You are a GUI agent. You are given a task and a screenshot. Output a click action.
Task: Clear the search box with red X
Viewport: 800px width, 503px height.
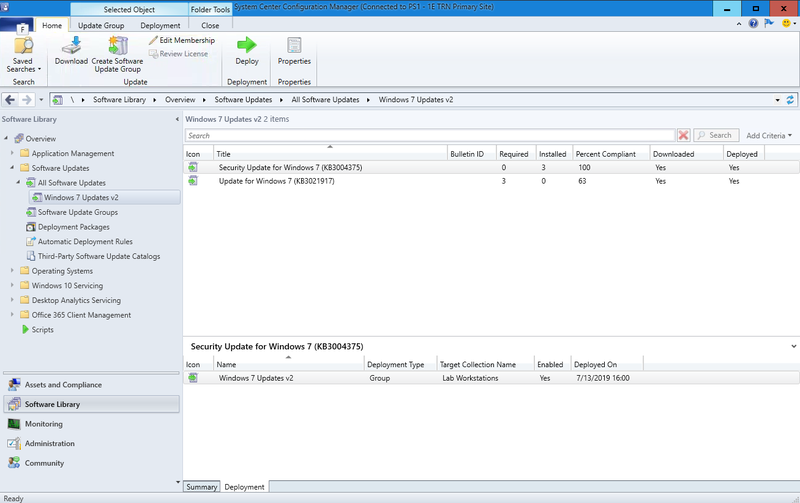point(683,135)
